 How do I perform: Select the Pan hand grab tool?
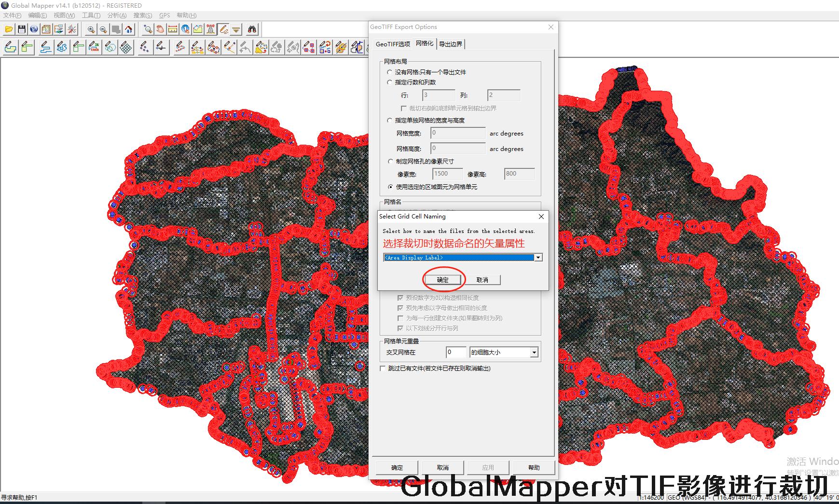point(160,29)
